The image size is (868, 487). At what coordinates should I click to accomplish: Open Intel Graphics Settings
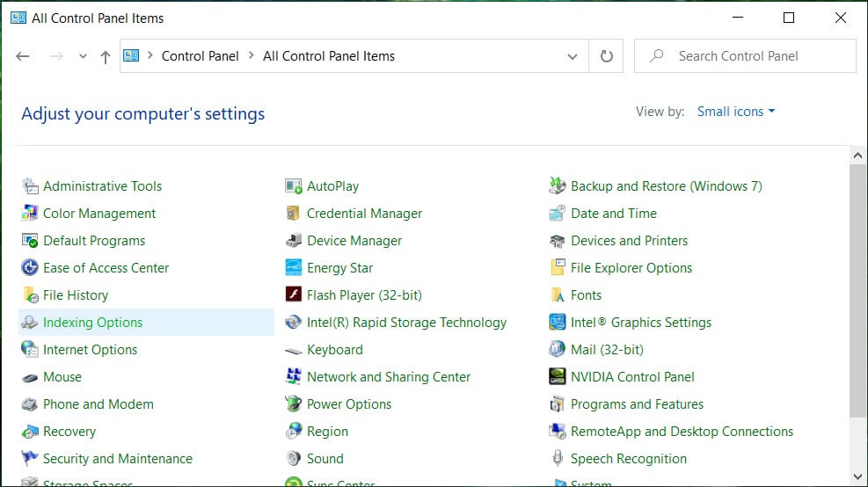pyautogui.click(x=640, y=322)
